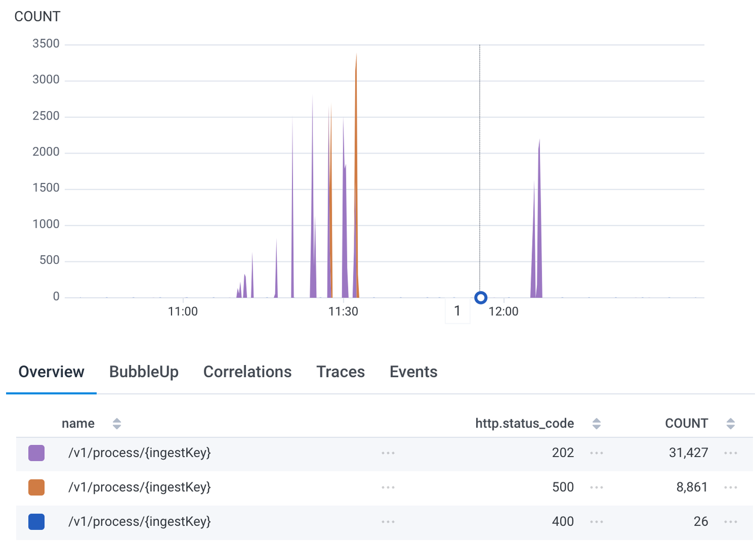Click the orange swatch for status 500
Screen dimensions: 756x546
coord(36,487)
